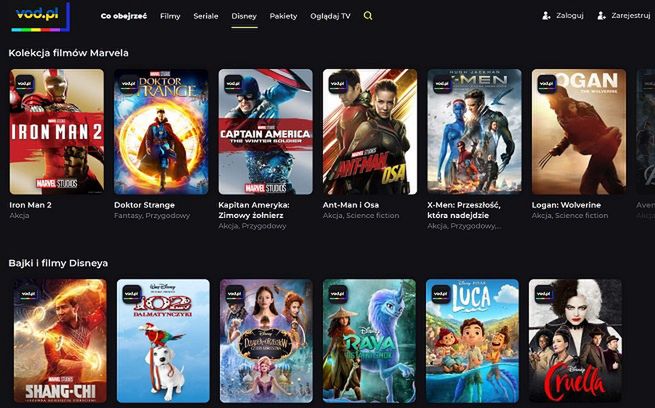The image size is (655, 408).
Task: Open the search magnifier icon
Action: click(x=368, y=16)
